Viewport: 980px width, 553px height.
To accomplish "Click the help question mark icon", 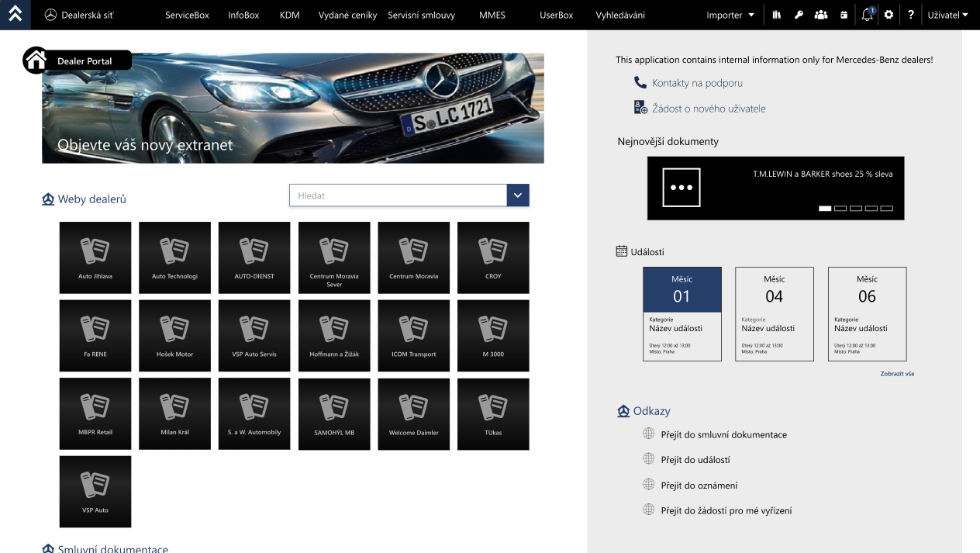I will [910, 14].
